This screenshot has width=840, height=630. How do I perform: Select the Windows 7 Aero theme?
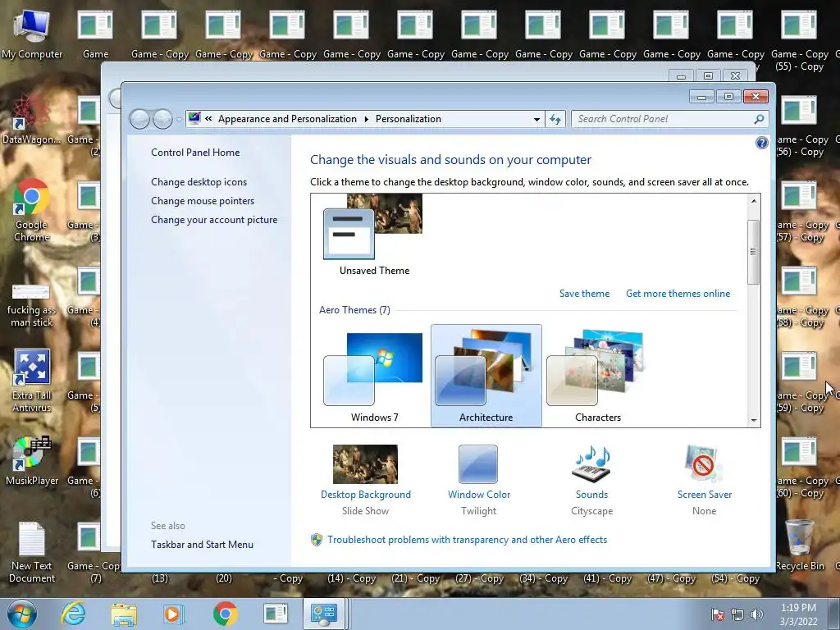[x=374, y=377]
